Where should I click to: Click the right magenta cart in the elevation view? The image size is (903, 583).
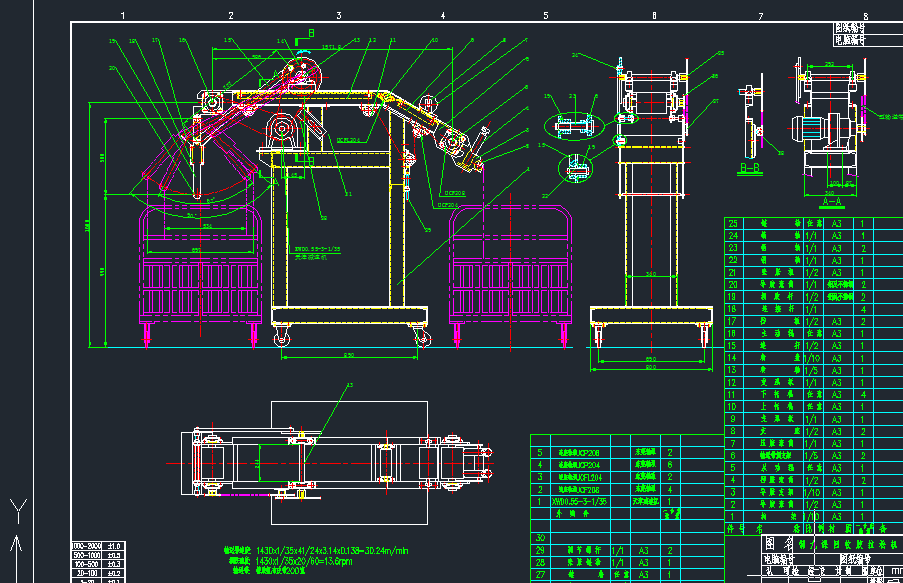point(511,274)
